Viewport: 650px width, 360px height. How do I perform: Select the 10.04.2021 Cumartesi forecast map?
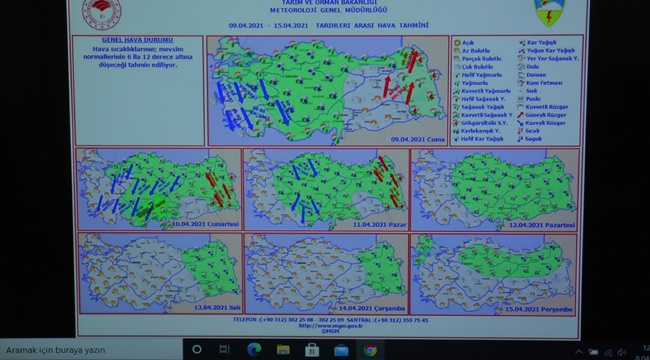click(159, 189)
